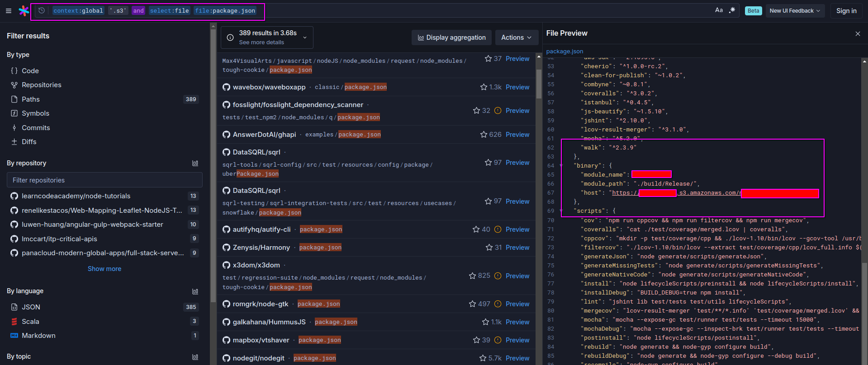Preview the nodegit/nodegit result

[517, 358]
